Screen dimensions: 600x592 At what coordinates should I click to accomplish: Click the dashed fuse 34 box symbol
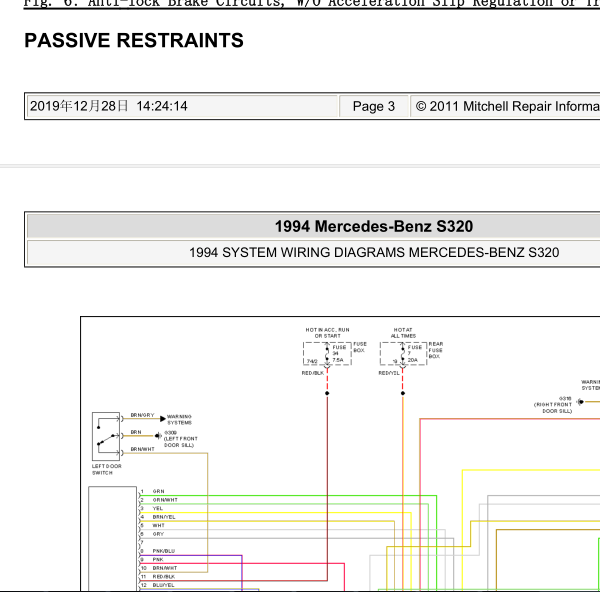pyautogui.click(x=327, y=354)
